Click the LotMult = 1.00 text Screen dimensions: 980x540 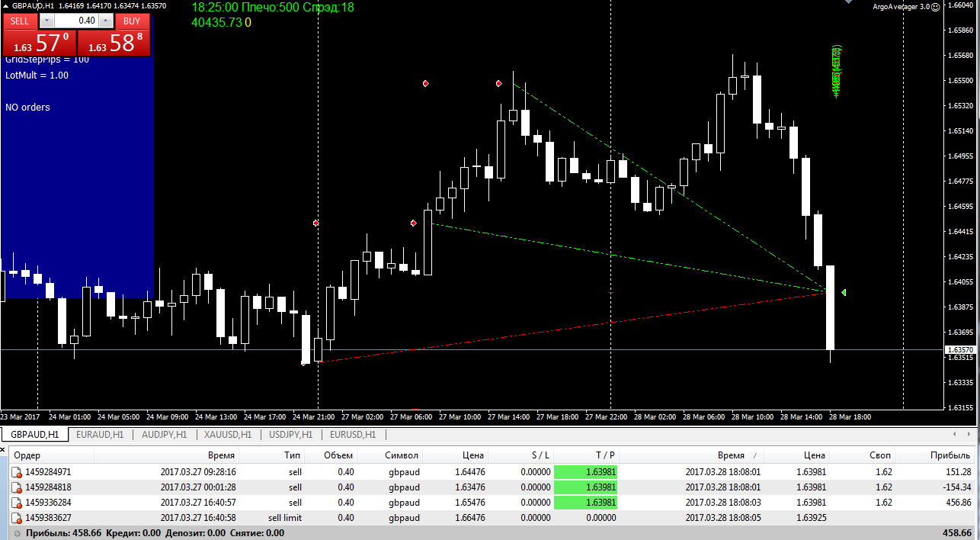point(37,76)
